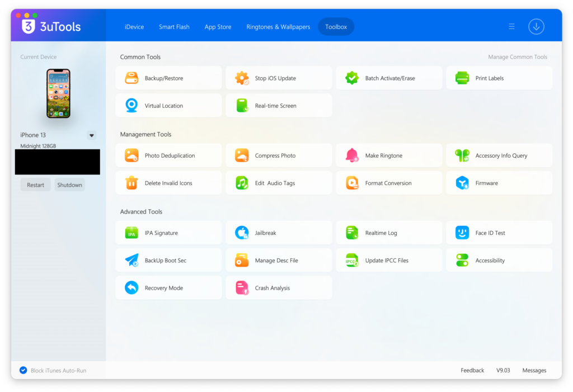Viewport: 573px width, 392px height.
Task: Open BackUp Boot Sec paper plane icon
Action: pos(131,261)
